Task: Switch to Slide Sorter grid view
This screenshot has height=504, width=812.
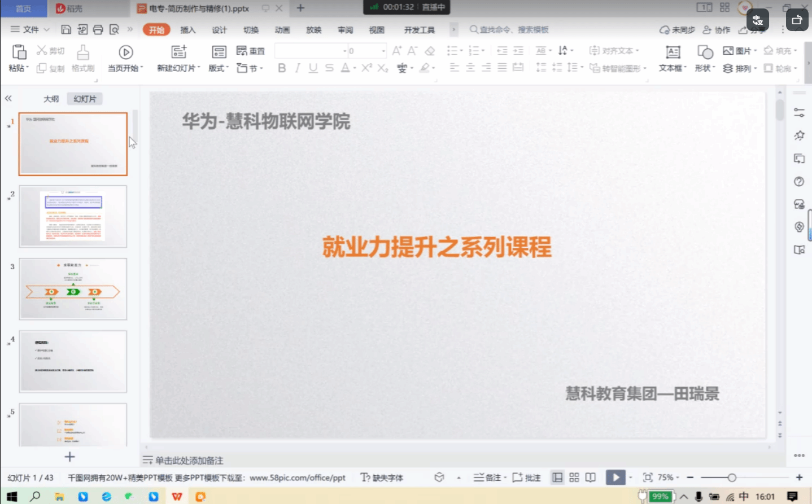Action: click(574, 477)
